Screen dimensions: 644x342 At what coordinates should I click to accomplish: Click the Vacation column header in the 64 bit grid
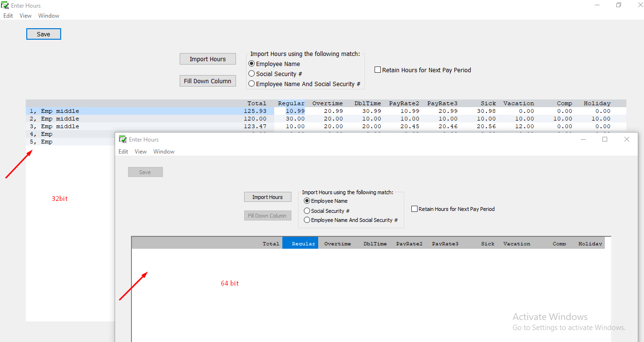click(x=516, y=243)
